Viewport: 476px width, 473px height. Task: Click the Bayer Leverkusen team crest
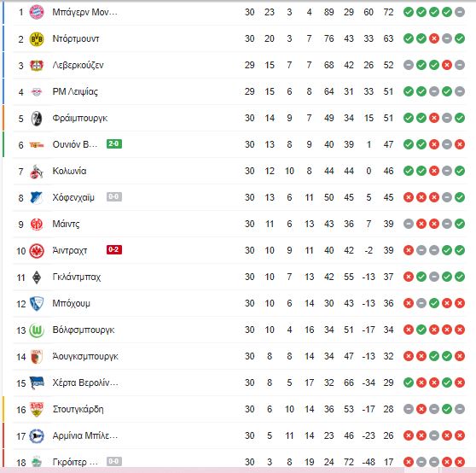point(37,65)
